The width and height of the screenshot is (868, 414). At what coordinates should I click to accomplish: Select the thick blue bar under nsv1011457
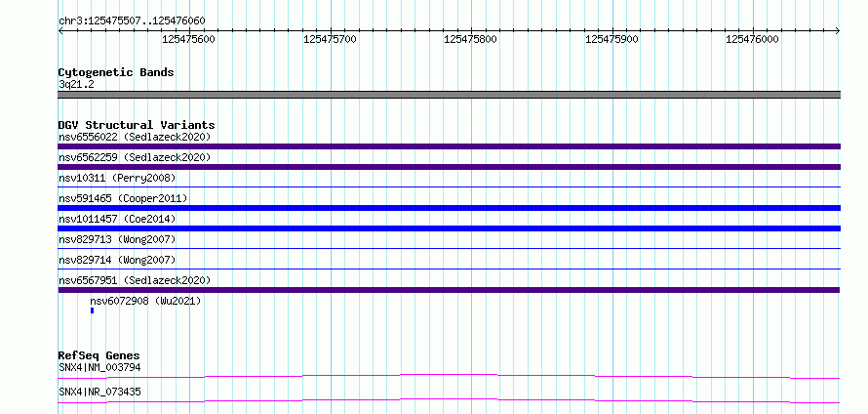click(x=449, y=228)
